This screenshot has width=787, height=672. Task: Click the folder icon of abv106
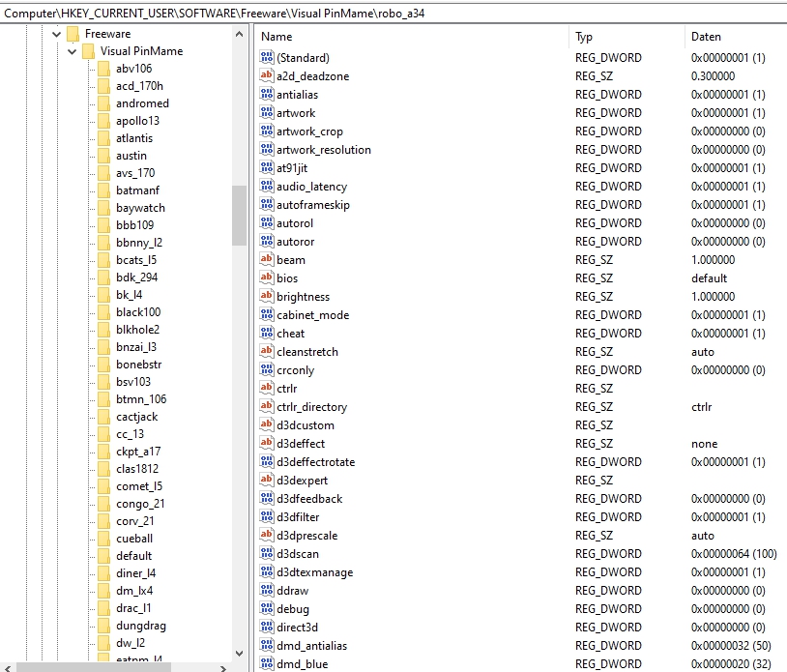(103, 69)
